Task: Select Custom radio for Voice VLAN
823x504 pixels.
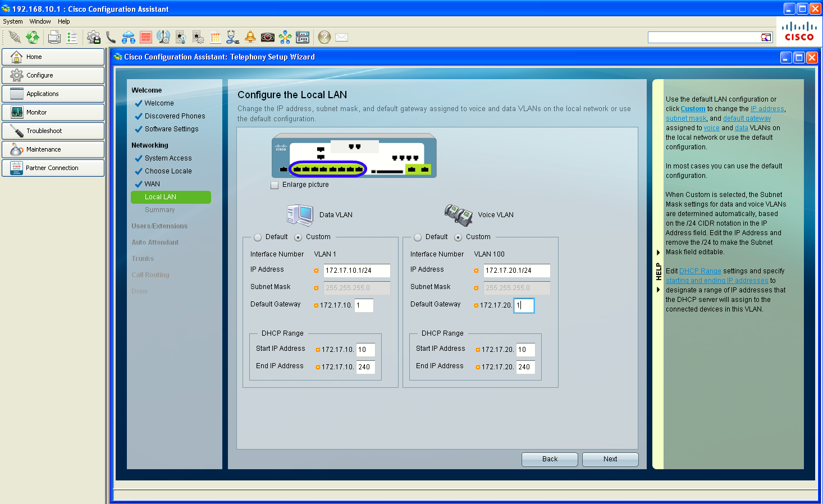Action: [458, 237]
